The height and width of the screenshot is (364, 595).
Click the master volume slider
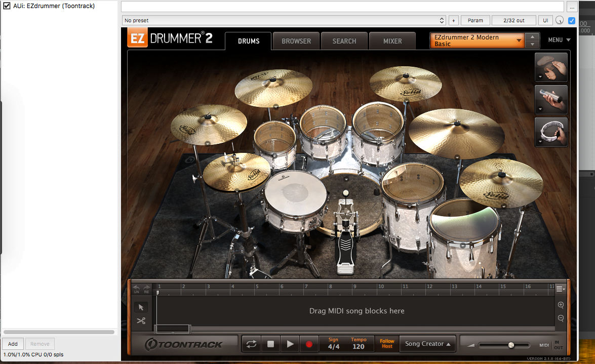tap(505, 345)
